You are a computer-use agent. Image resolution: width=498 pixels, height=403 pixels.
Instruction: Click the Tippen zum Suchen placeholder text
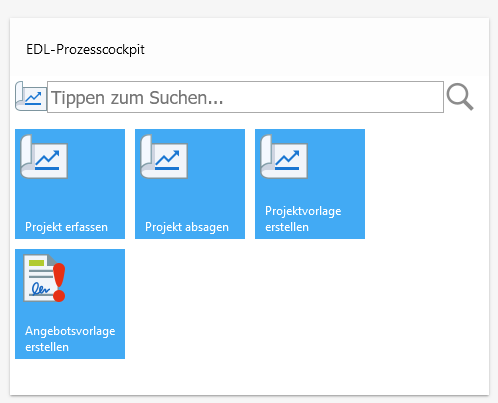point(137,98)
